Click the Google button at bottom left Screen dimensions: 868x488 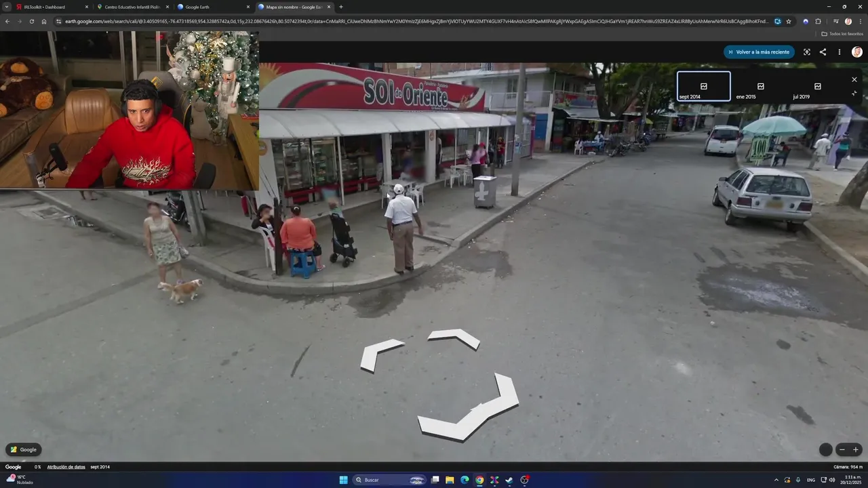[x=24, y=449]
